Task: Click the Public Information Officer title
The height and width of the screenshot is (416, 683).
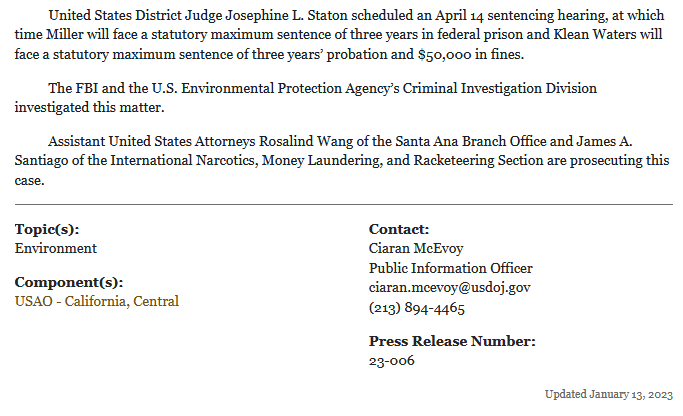Action: pyautogui.click(x=450, y=268)
